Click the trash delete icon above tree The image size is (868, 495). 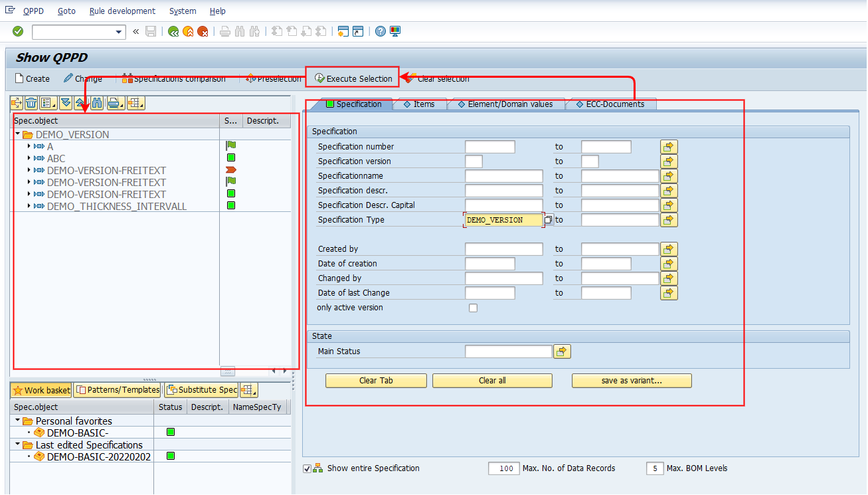[x=31, y=103]
